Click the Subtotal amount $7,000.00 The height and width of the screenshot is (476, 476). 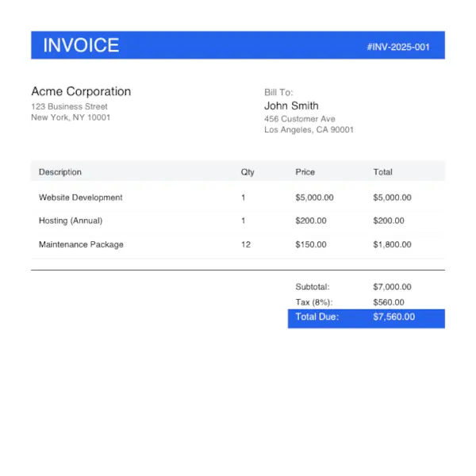tap(392, 287)
